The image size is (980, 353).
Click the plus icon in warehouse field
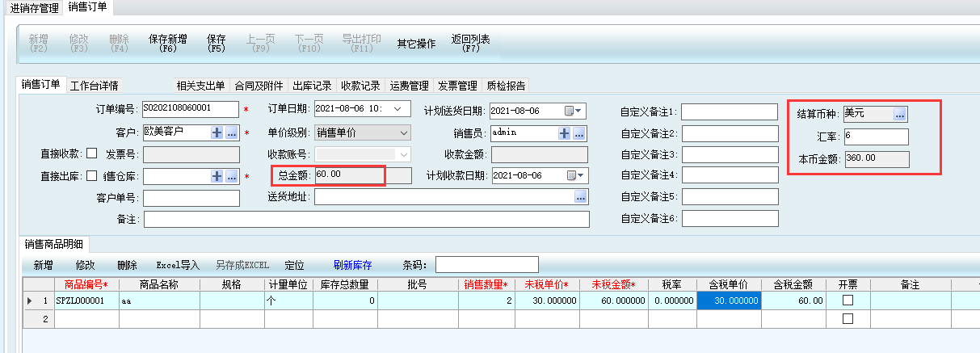pos(217,176)
